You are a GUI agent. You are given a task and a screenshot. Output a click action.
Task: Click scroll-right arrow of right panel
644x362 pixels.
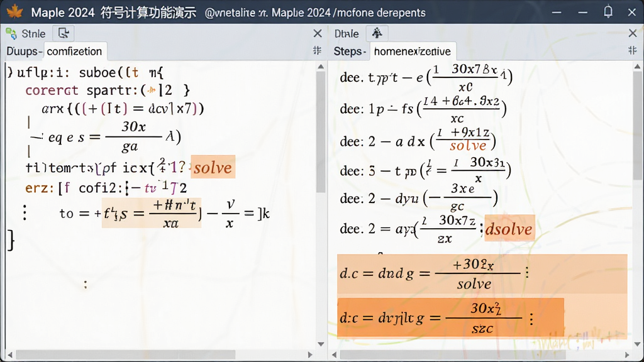pyautogui.click(x=627, y=354)
